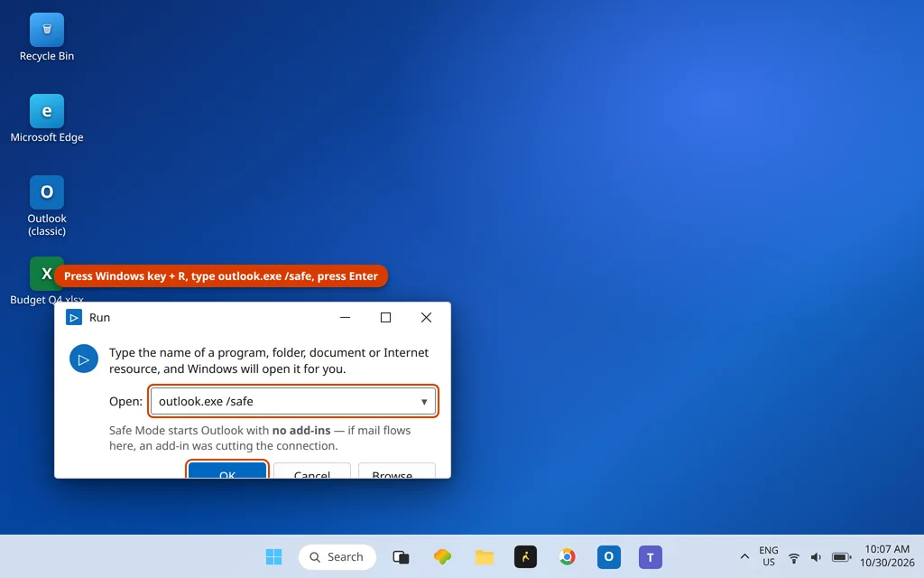This screenshot has width=924, height=578.
Task: Open the clock and date panel
Action: click(887, 556)
